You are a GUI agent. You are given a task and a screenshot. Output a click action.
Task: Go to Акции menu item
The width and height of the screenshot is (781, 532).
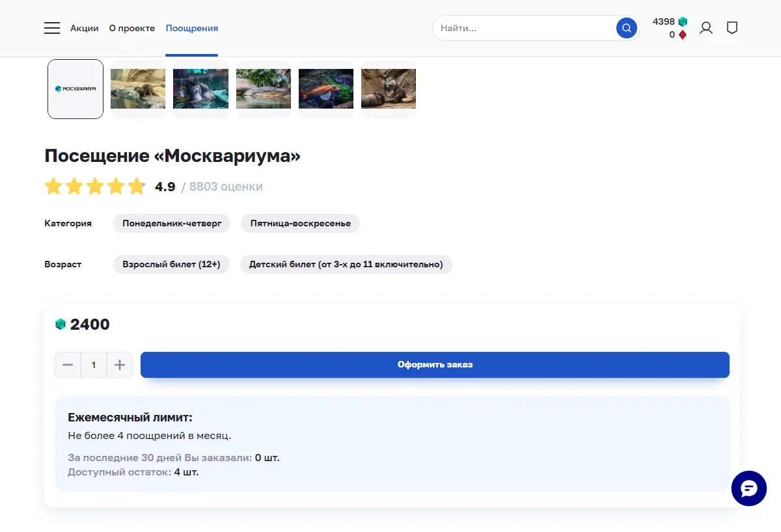[x=85, y=28]
